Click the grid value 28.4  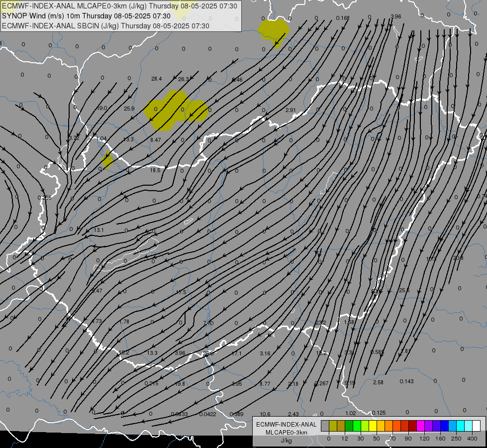point(157,79)
